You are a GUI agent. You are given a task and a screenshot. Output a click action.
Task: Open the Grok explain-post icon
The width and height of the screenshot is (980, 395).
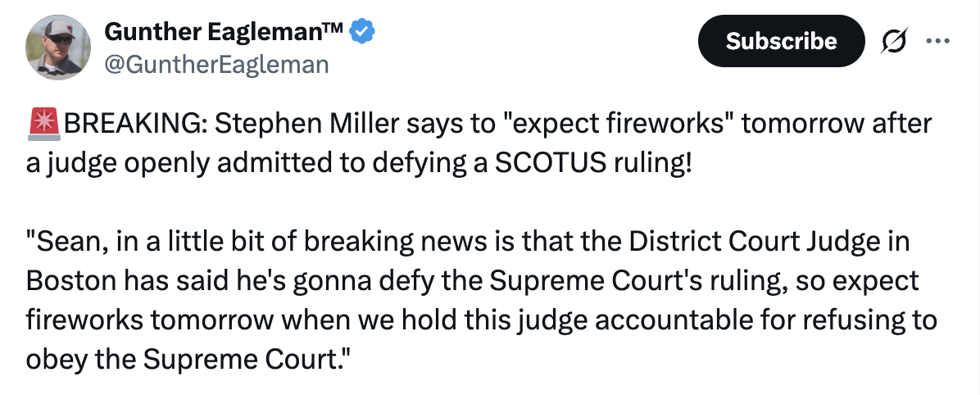click(892, 41)
